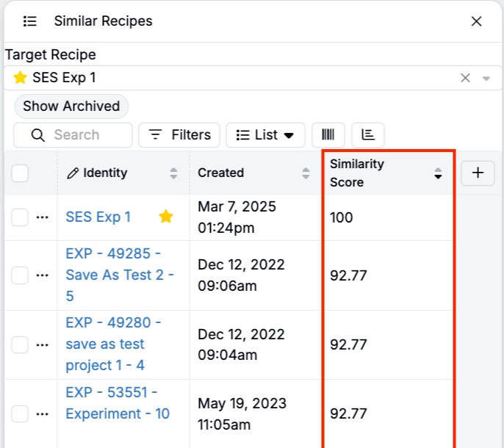Click into the Search input field

tap(82, 135)
